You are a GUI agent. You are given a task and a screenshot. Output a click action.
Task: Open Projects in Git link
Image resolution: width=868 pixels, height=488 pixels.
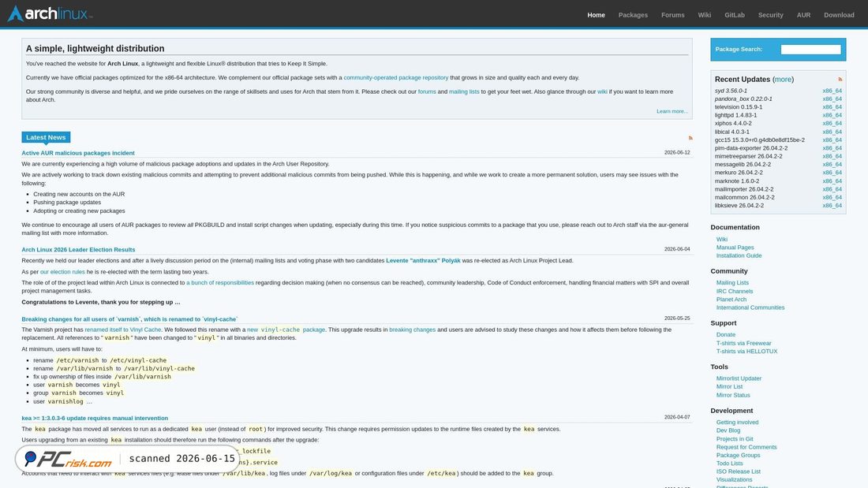(x=735, y=439)
